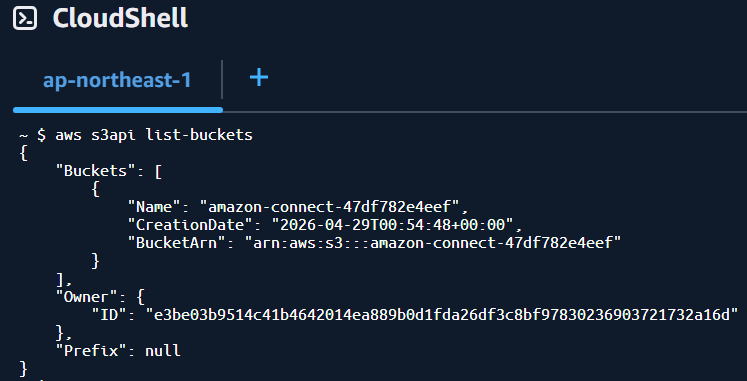Open a new terminal tab with plus icon
The width and height of the screenshot is (747, 381).
[259, 77]
